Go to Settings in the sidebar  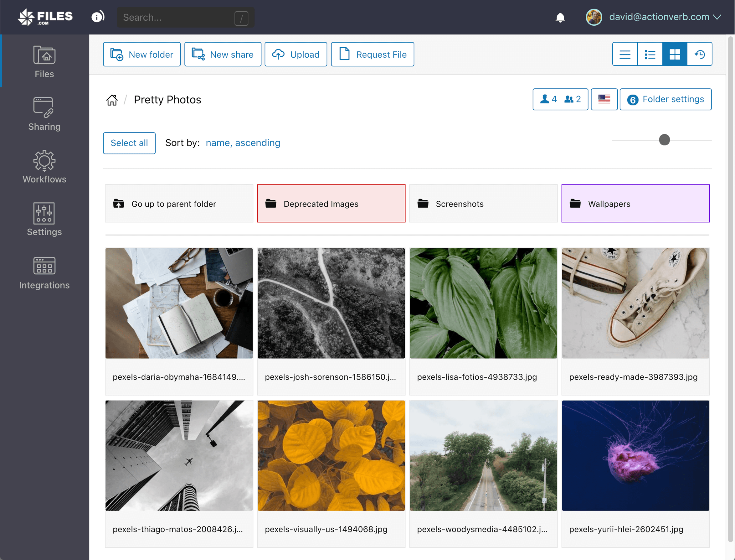(x=44, y=219)
